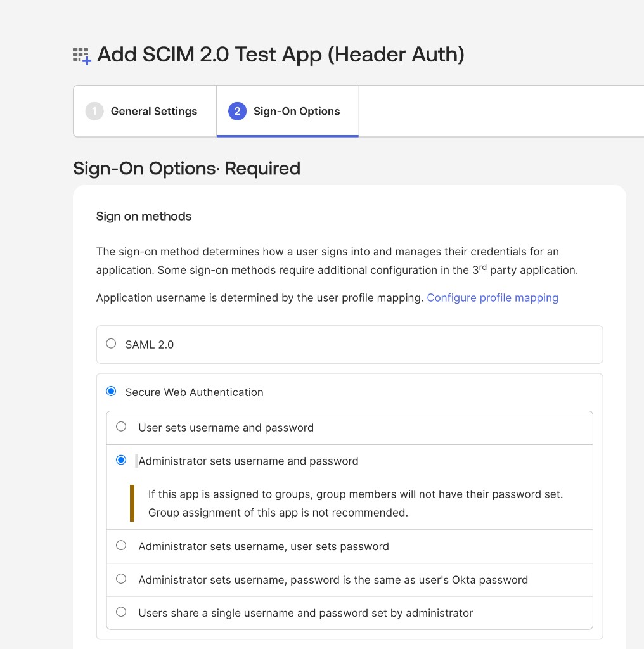Click the group assignment not recommended warning
644x649 pixels.
click(355, 503)
